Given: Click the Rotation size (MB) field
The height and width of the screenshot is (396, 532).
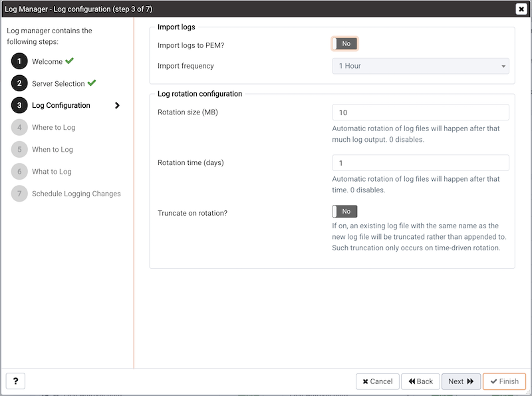Looking at the screenshot, I should pos(420,112).
